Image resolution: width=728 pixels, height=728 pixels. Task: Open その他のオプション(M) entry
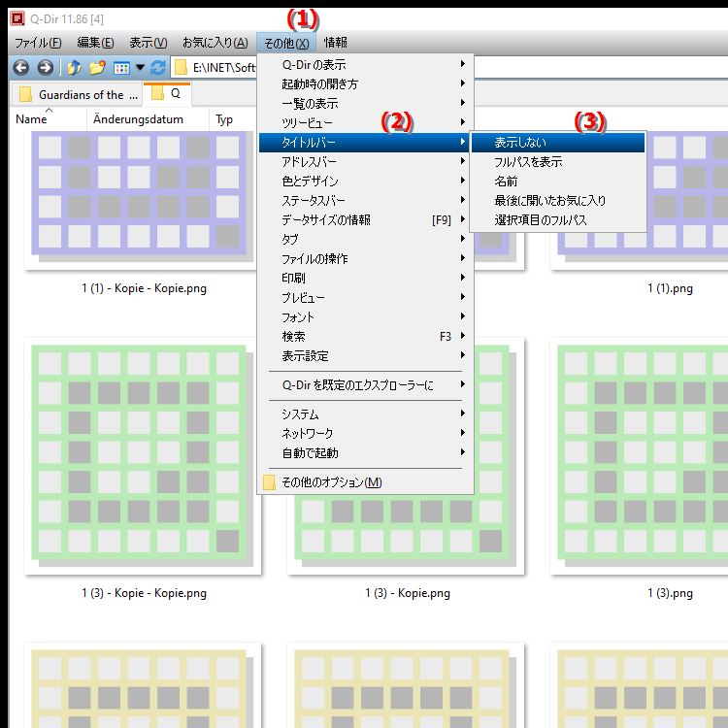click(x=365, y=482)
